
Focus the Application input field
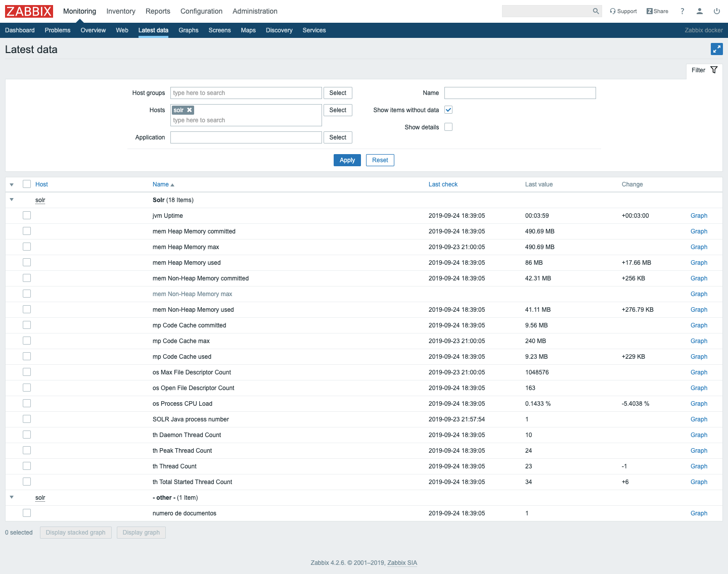[x=246, y=137]
